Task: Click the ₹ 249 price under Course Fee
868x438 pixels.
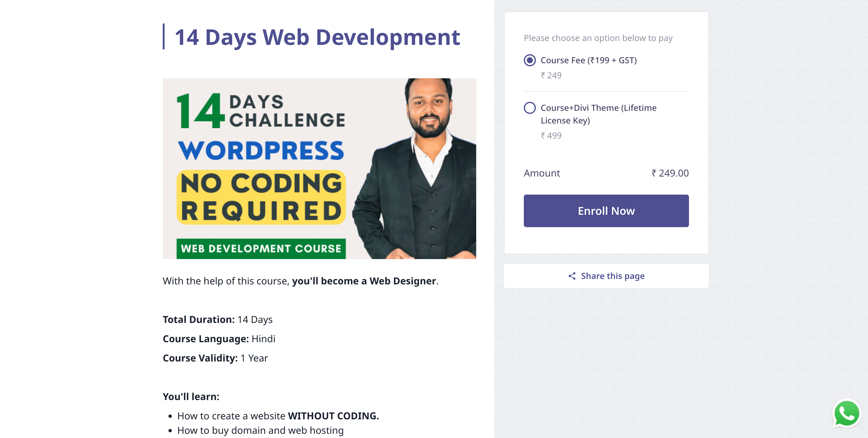Action: (x=551, y=75)
